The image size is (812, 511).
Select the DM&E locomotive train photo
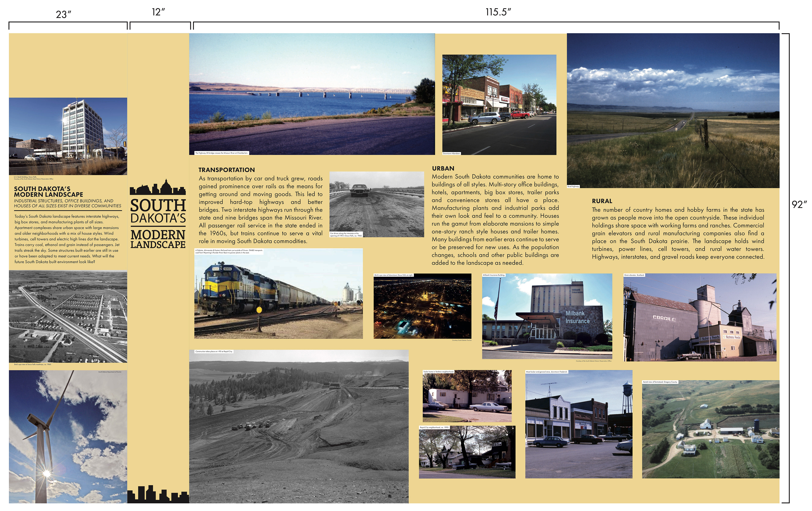pos(278,294)
